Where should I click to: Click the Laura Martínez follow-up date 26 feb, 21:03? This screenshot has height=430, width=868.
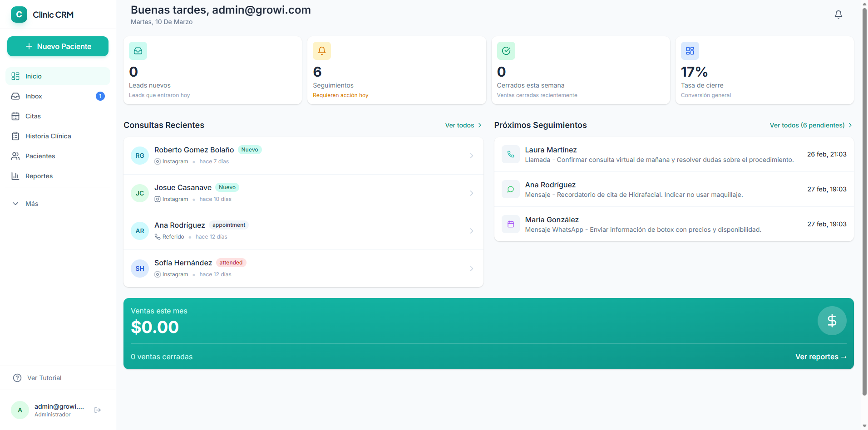(827, 154)
